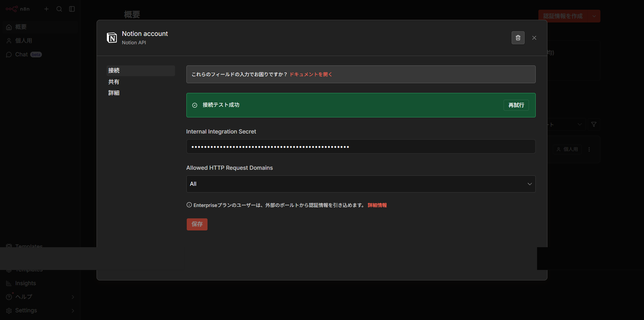
Task: Open the three-dot menu on credential row
Action: point(589,149)
